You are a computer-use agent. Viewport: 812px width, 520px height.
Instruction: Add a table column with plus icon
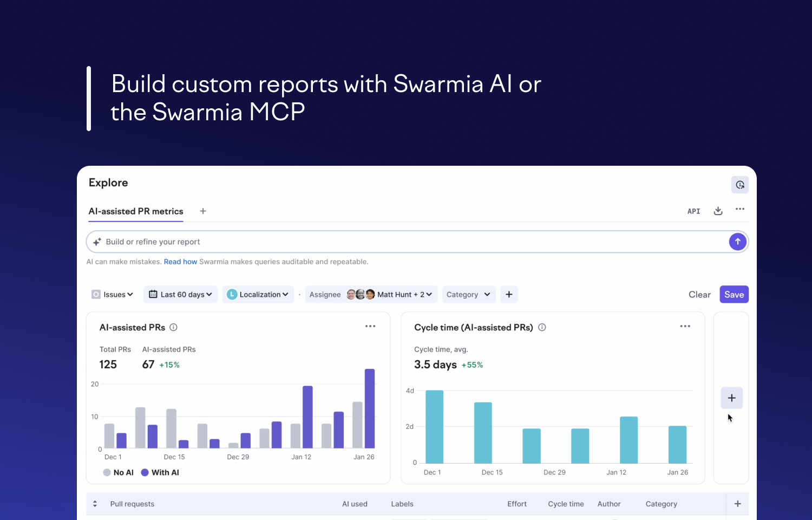coord(737,504)
